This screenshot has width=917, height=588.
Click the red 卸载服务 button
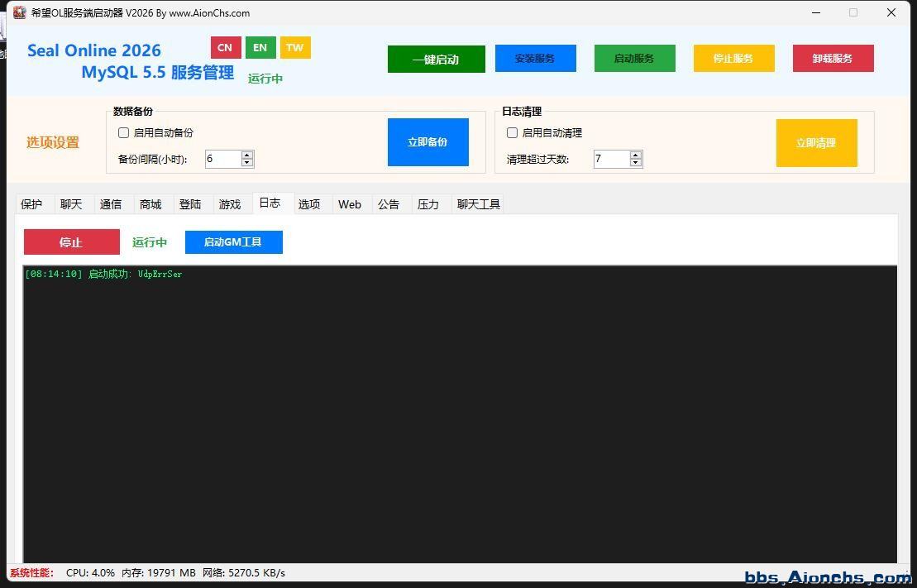coord(833,59)
